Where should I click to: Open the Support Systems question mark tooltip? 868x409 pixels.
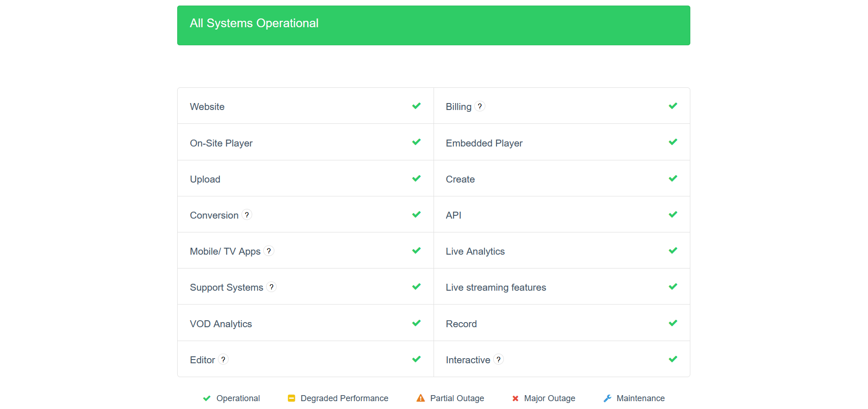point(272,287)
